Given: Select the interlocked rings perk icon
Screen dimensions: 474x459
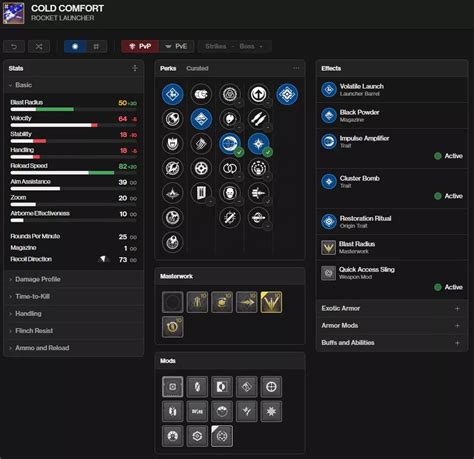Looking at the screenshot, I should tap(230, 168).
